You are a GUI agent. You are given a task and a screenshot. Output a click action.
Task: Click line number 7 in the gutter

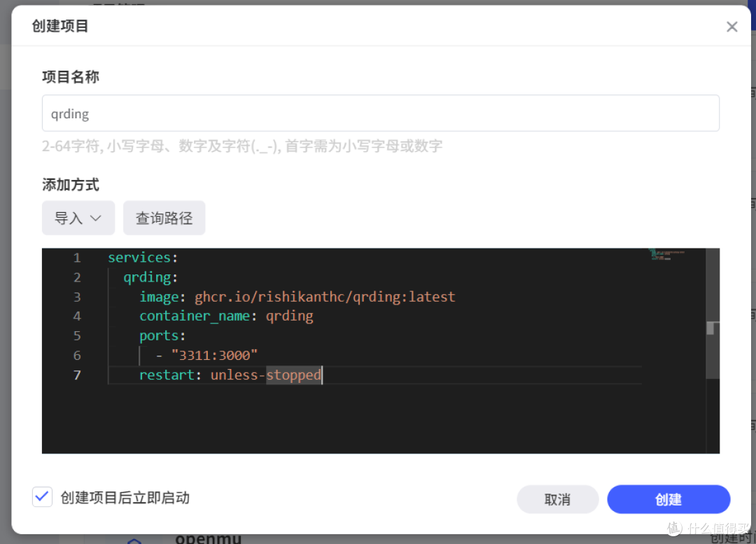tap(77, 375)
